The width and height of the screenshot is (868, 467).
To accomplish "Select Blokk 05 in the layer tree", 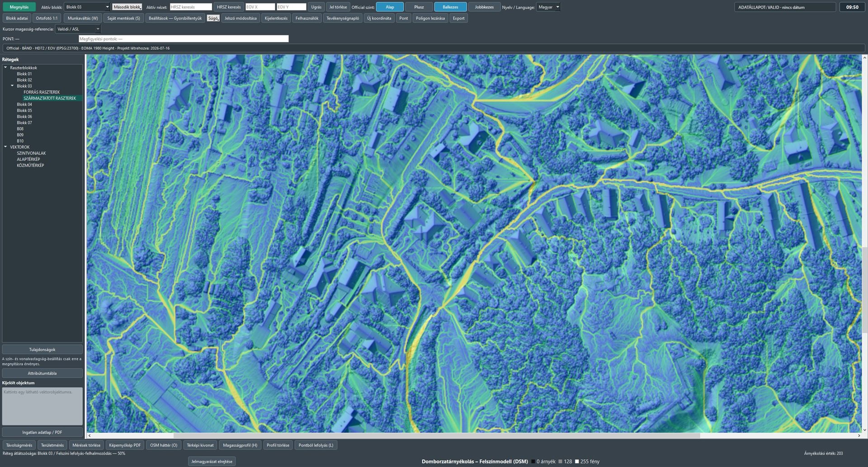I will [24, 111].
